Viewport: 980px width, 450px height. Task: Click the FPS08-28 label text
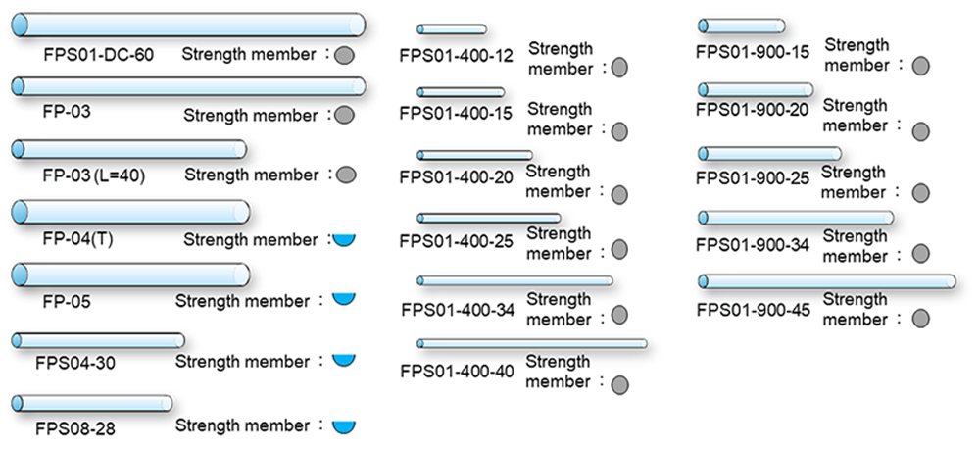[75, 427]
